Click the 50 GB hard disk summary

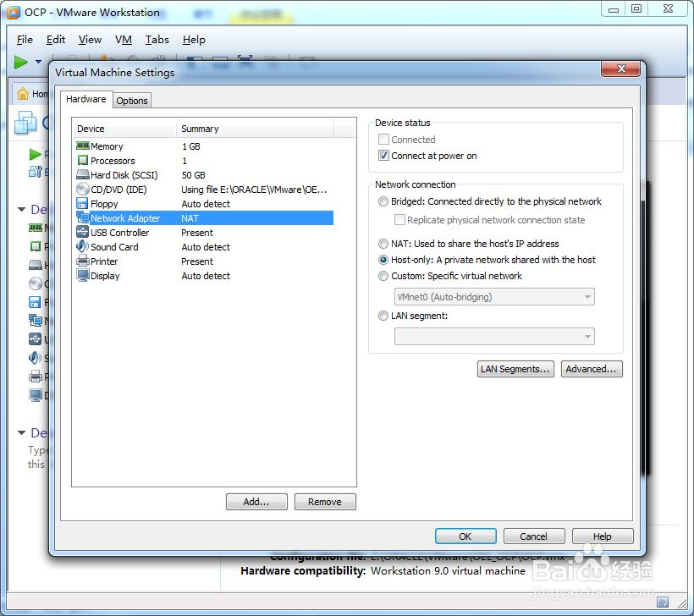194,175
